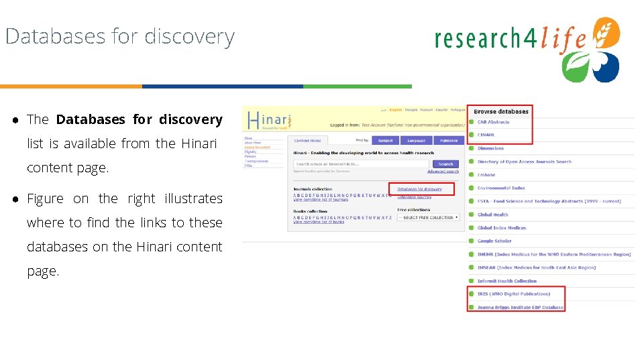Switch page language to Português
The width and height of the screenshot is (644, 362).
click(458, 110)
